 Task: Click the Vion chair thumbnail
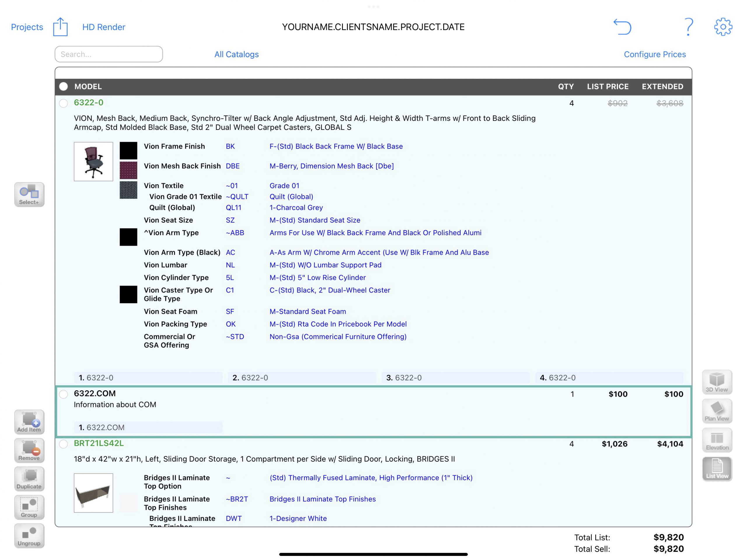[x=94, y=161]
